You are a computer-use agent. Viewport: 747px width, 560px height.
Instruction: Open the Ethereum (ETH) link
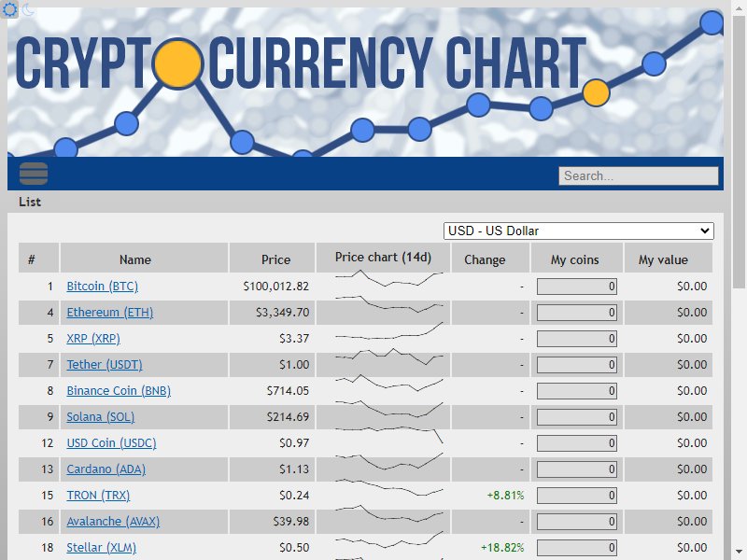click(x=110, y=313)
